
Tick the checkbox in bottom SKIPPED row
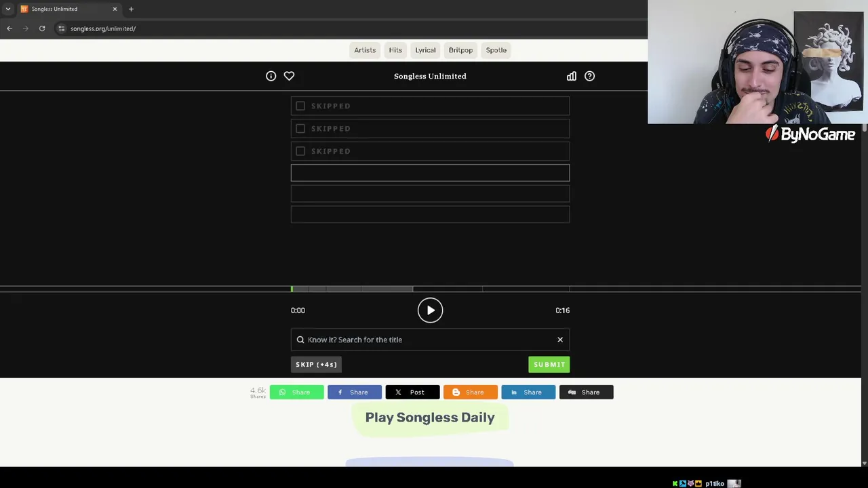coord(300,151)
